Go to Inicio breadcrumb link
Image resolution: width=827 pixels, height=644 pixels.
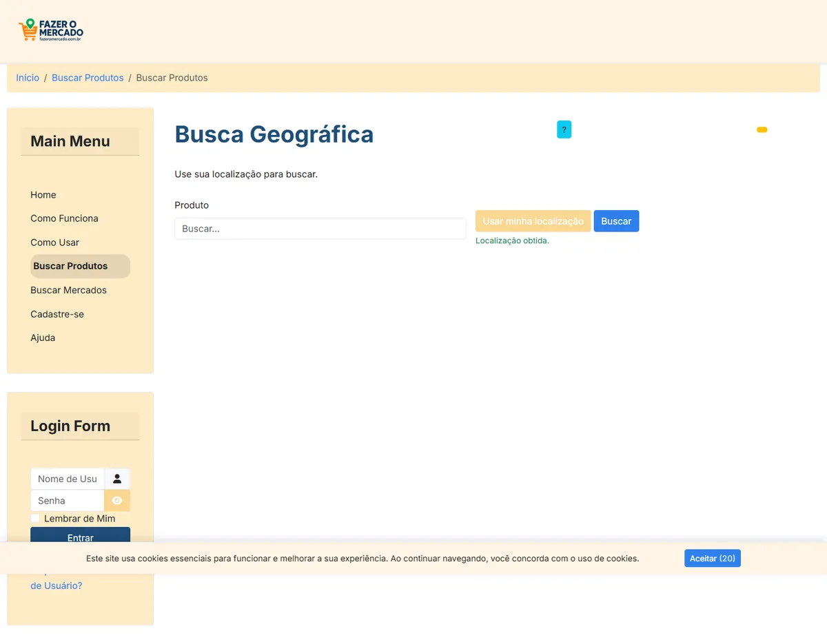(28, 78)
